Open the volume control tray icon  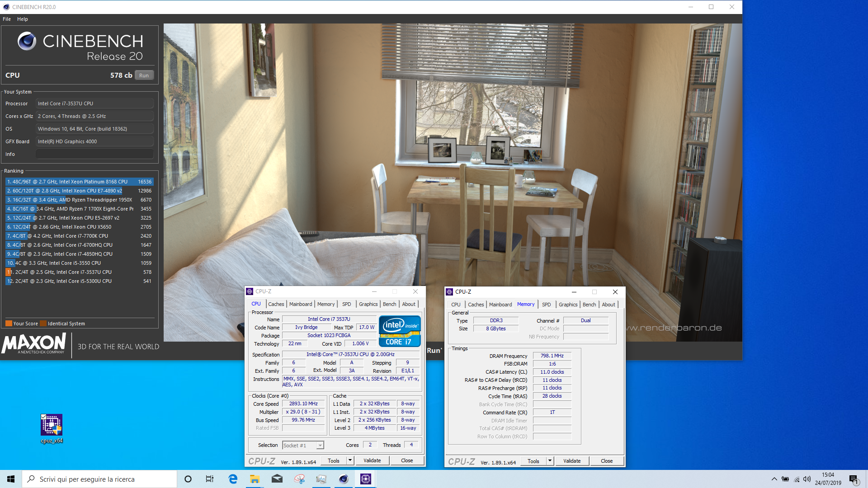click(x=807, y=479)
